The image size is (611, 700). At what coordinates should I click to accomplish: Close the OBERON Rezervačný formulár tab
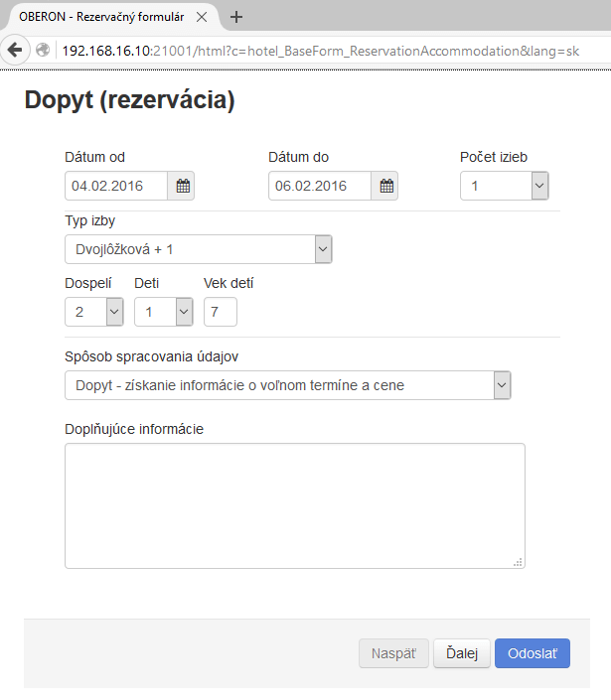pos(202,17)
